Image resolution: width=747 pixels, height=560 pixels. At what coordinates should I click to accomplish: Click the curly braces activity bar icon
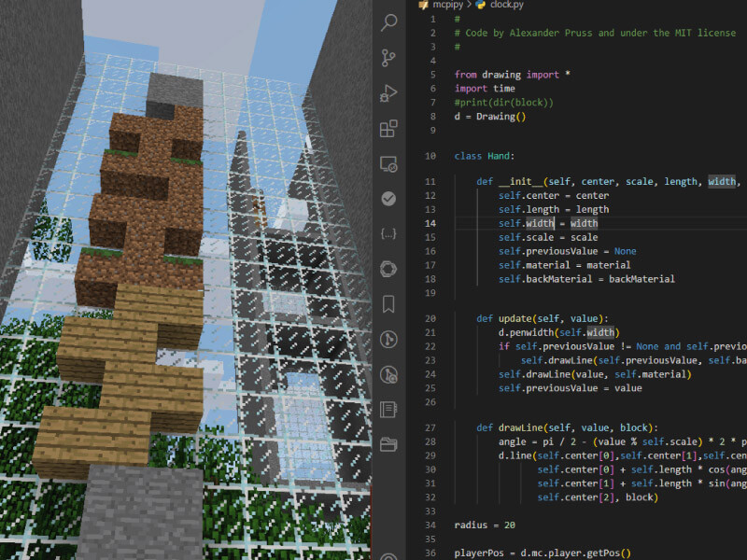(389, 233)
